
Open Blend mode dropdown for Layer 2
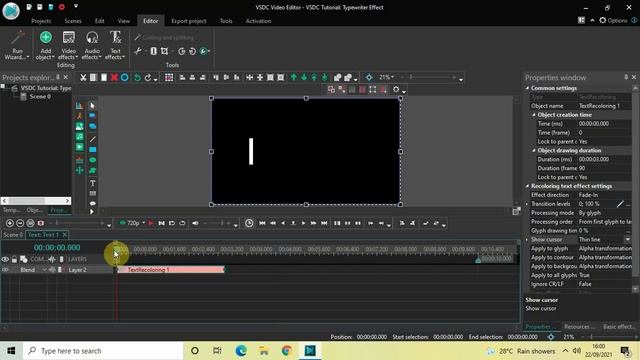(x=44, y=269)
